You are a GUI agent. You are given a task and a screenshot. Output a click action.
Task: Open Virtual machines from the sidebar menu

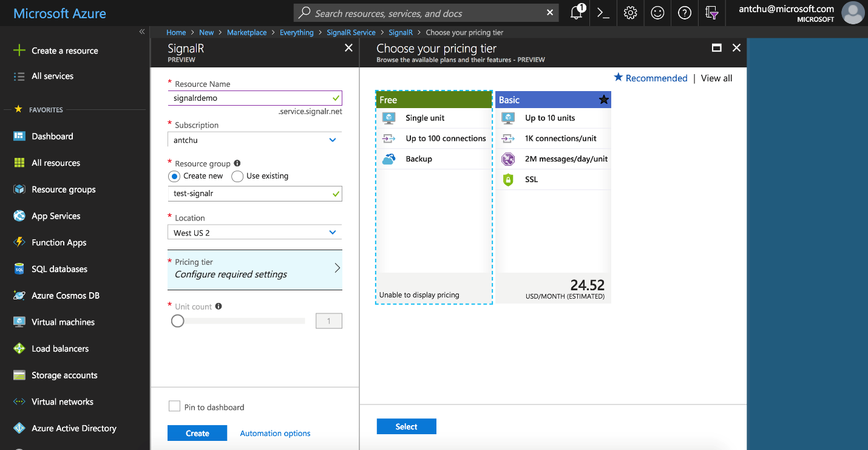click(63, 322)
